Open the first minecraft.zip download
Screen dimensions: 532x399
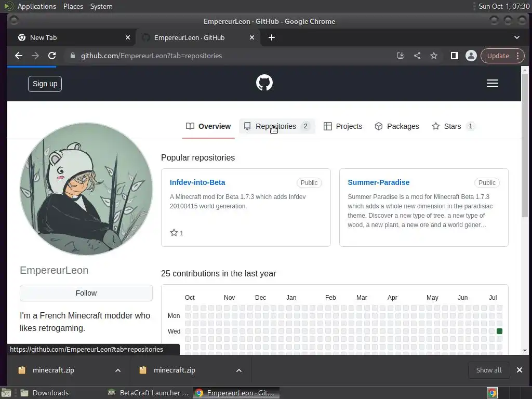(x=54, y=370)
